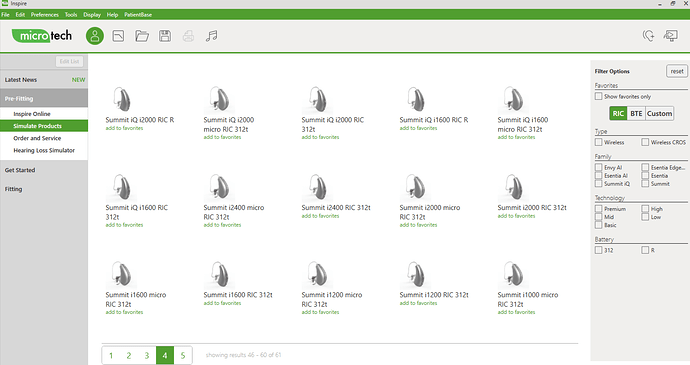Check the Summit iQ family filter
Image resolution: width=690 pixels, height=365 pixels.
(x=598, y=184)
